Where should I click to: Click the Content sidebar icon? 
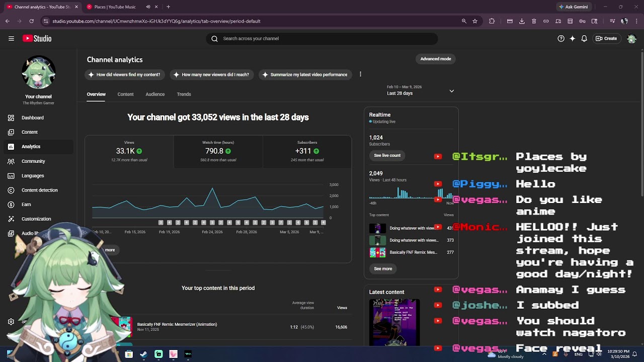pos(11,132)
